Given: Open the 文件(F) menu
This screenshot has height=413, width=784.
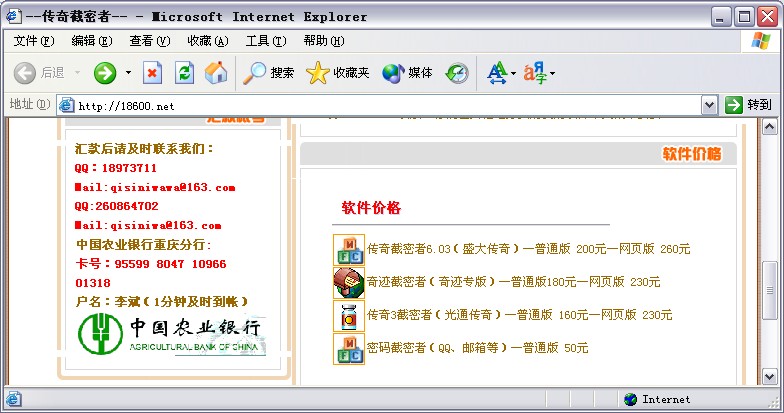Looking at the screenshot, I should pyautogui.click(x=34, y=41).
